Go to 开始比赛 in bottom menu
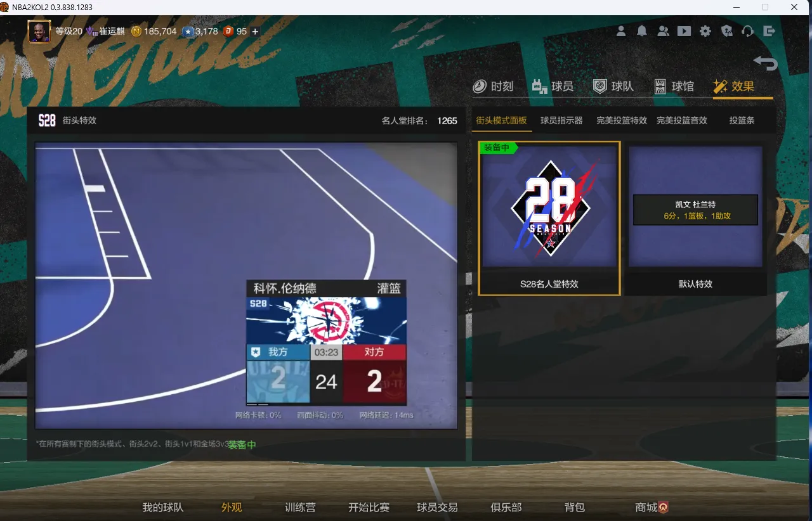 pos(369,507)
